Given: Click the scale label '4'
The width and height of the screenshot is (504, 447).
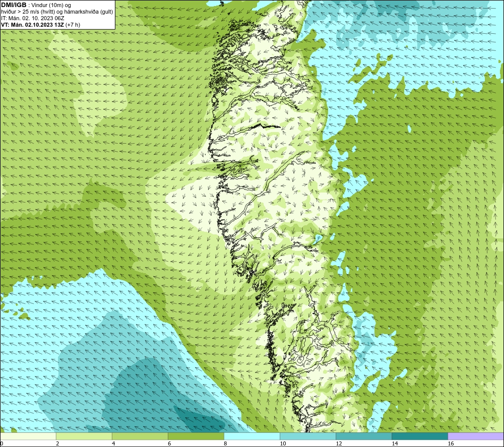Looking at the screenshot, I should (x=113, y=444).
